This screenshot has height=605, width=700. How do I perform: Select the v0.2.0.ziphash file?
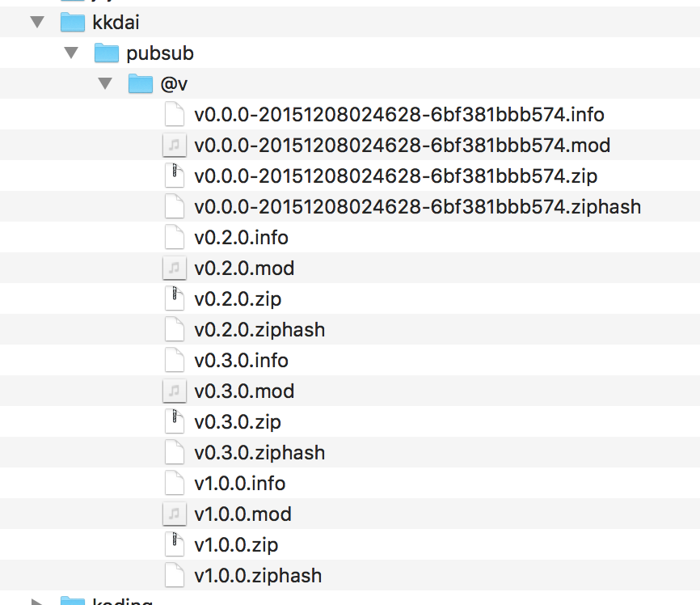259,330
